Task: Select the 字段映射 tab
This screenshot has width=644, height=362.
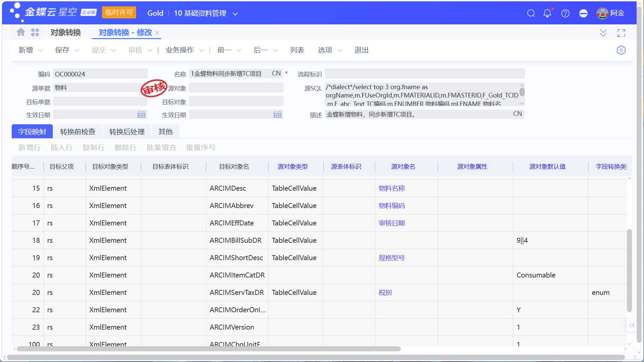Action: tap(32, 132)
